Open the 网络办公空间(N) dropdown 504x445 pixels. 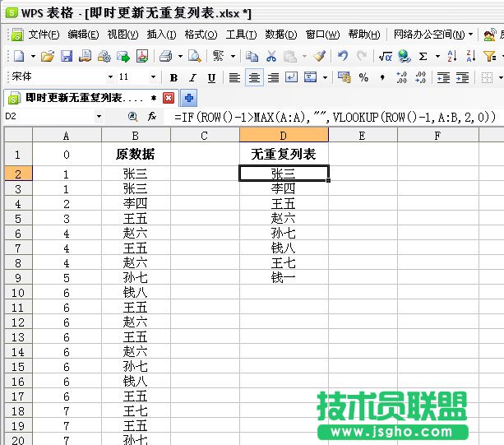[x=433, y=34]
